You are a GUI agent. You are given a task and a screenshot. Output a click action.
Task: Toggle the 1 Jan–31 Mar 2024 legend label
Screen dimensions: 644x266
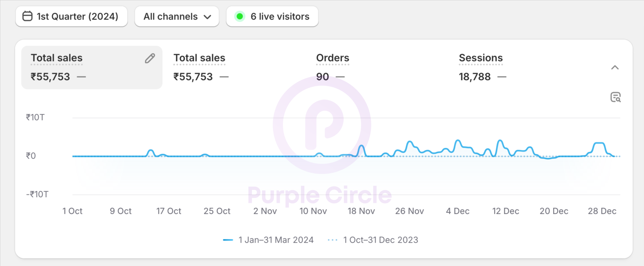click(276, 240)
